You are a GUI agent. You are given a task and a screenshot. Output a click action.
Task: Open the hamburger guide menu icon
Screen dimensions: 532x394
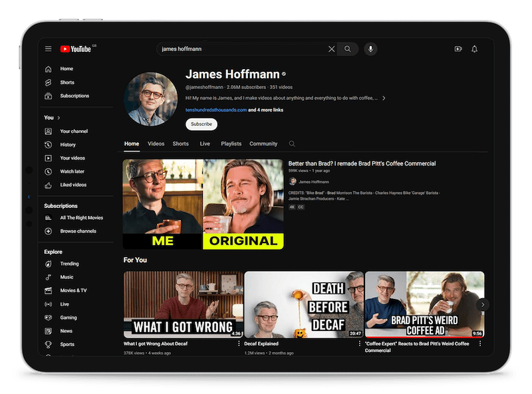pyautogui.click(x=47, y=48)
